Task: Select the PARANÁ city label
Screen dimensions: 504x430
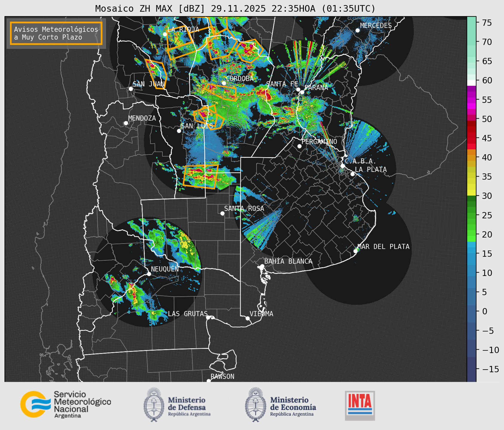Action: pyautogui.click(x=316, y=88)
